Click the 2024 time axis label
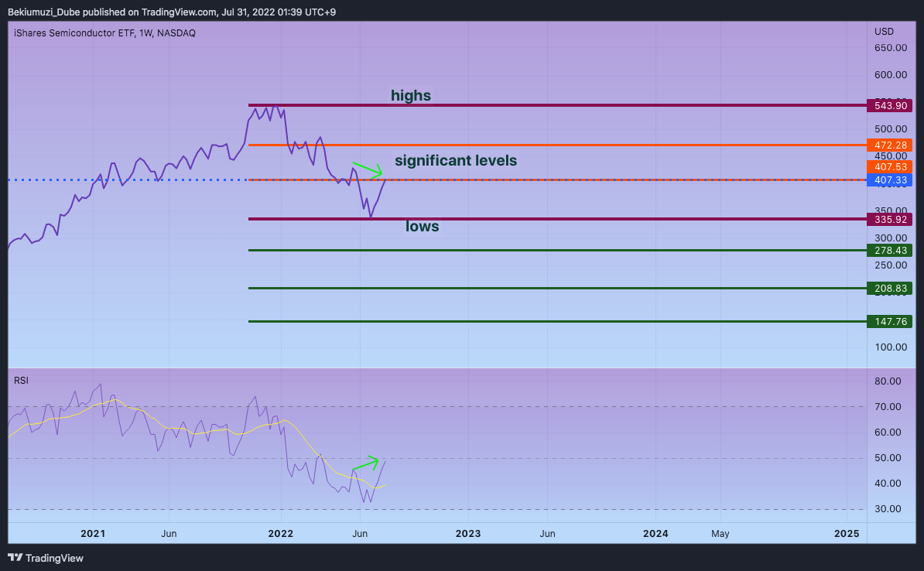Screen dimensions: 924x571 (x=655, y=533)
